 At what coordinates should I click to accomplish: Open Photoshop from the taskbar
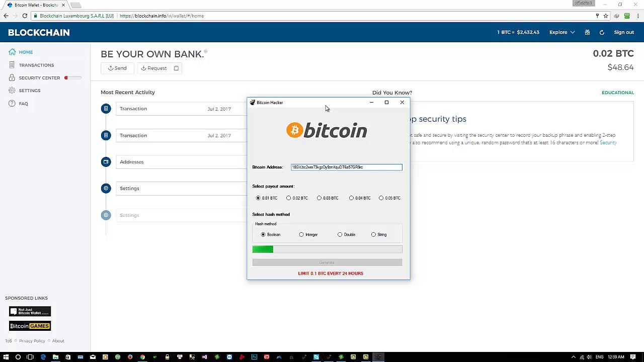click(254, 357)
